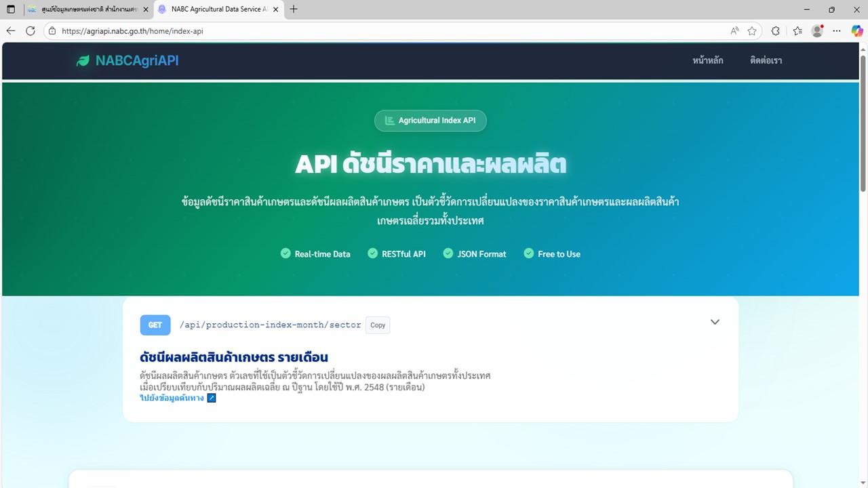
Task: Click the Agricultural Index API badge
Action: click(x=430, y=120)
